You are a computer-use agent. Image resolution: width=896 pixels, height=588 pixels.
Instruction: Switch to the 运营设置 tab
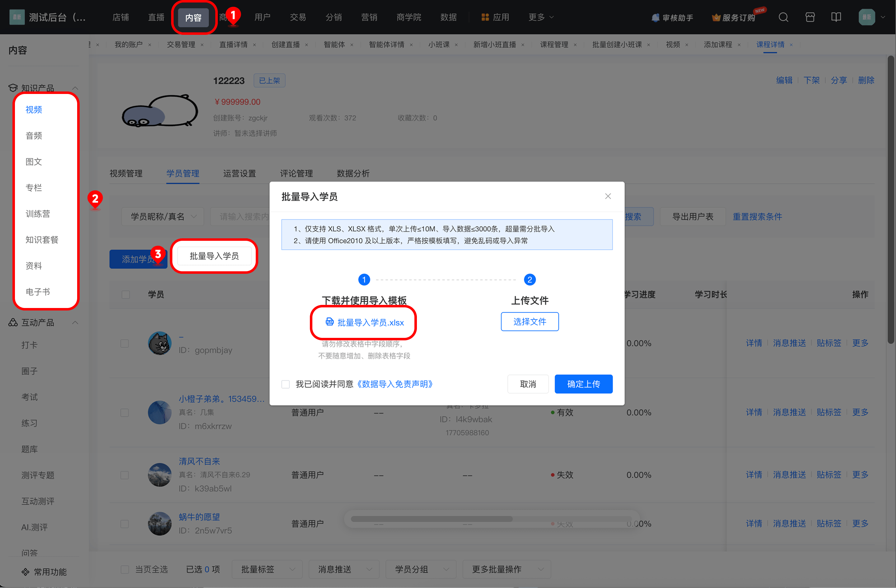click(240, 174)
